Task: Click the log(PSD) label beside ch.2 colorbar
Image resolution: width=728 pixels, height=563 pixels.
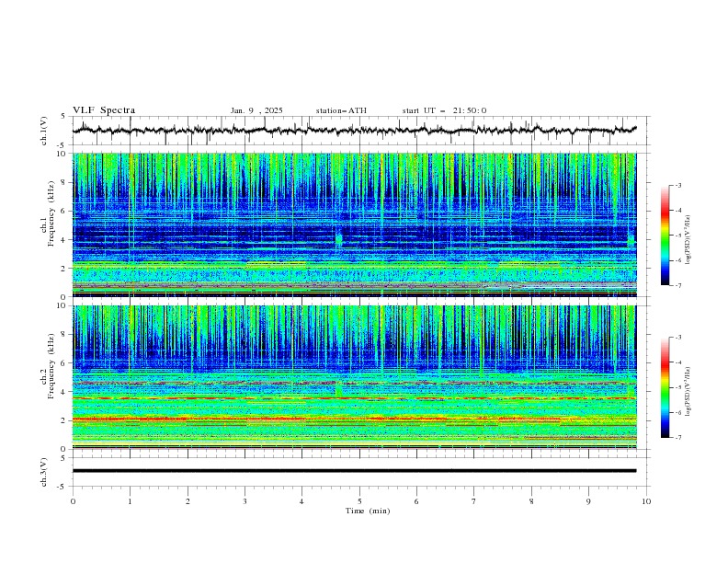Action: tap(688, 391)
